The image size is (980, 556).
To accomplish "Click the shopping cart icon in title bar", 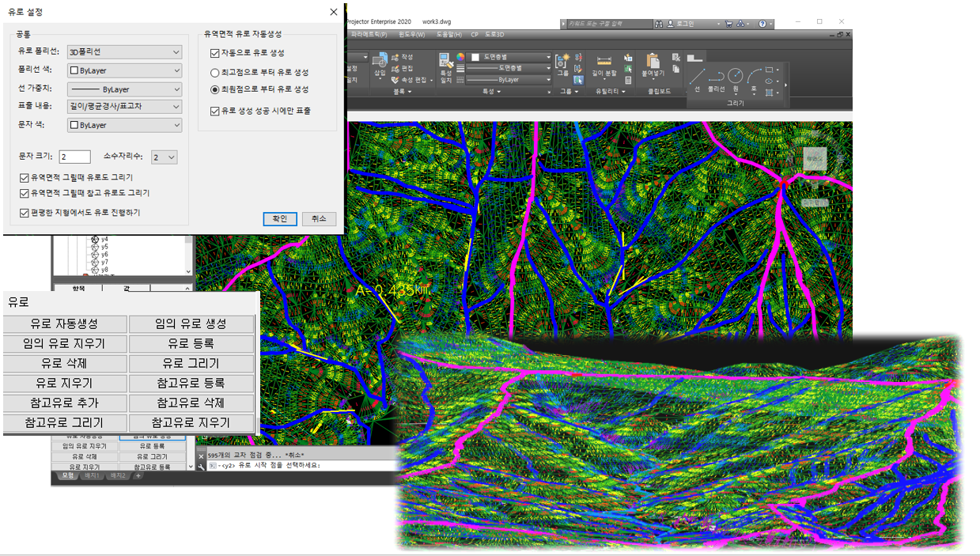I will click(728, 24).
